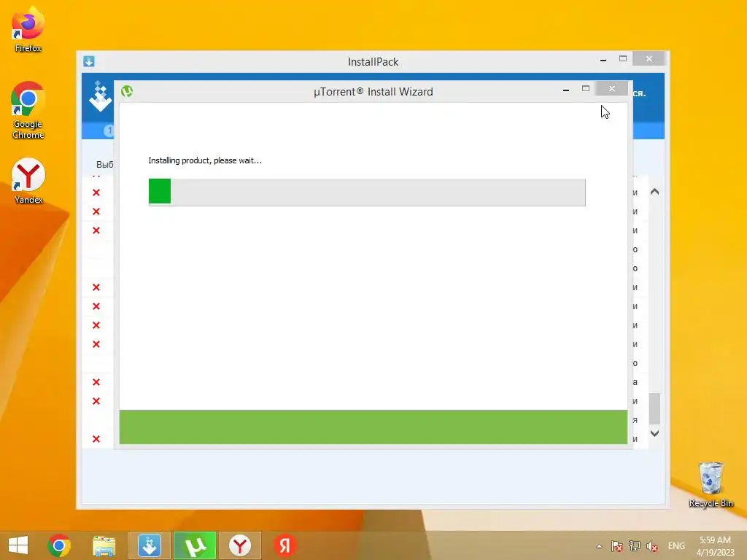The image size is (747, 560).
Task: Minimize the InstallPack window
Action: click(603, 60)
